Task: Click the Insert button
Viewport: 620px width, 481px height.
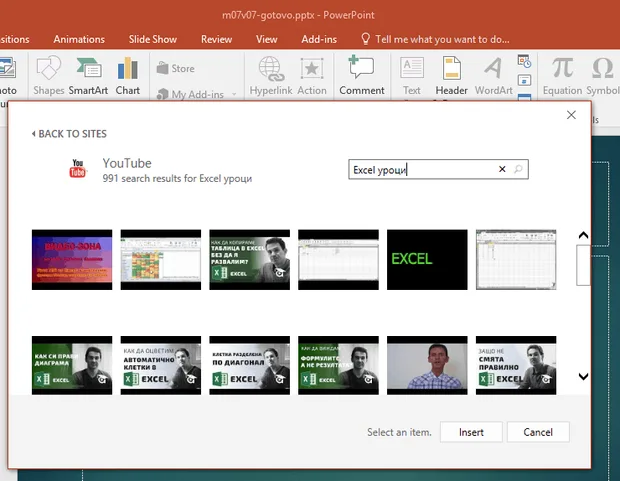Action: tap(471, 432)
